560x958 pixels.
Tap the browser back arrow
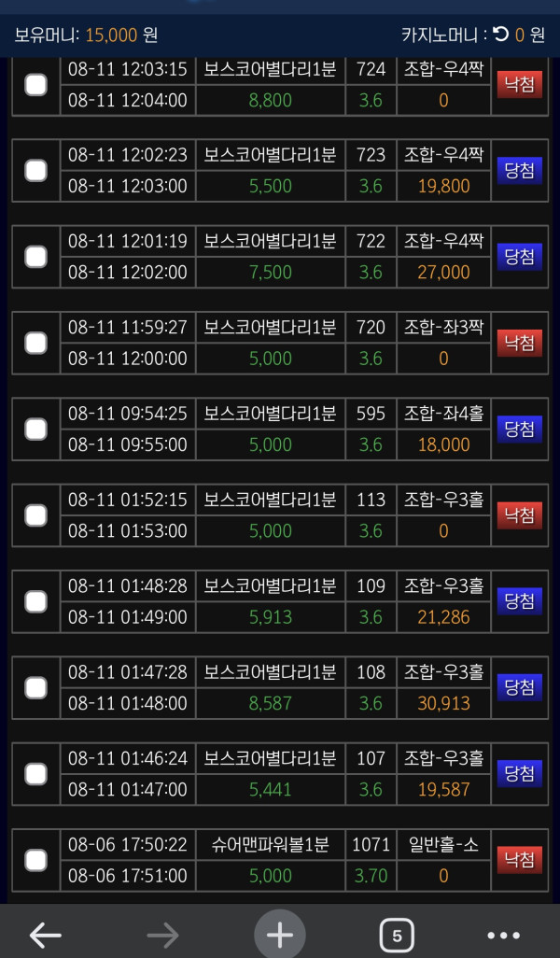click(x=45, y=935)
